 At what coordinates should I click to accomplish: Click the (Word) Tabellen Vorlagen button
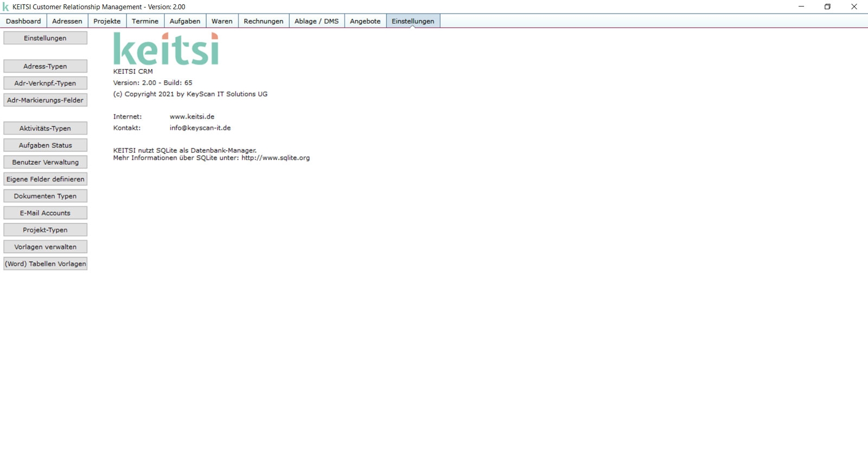click(45, 263)
